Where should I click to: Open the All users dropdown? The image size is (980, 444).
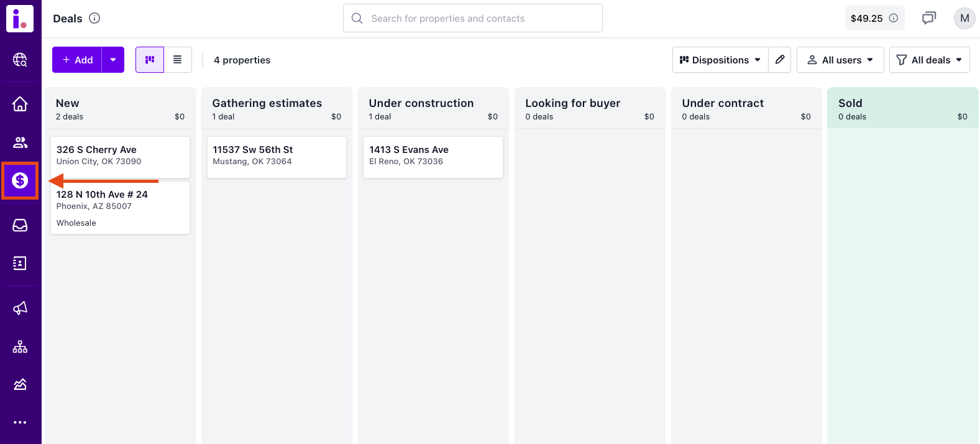pyautogui.click(x=840, y=60)
